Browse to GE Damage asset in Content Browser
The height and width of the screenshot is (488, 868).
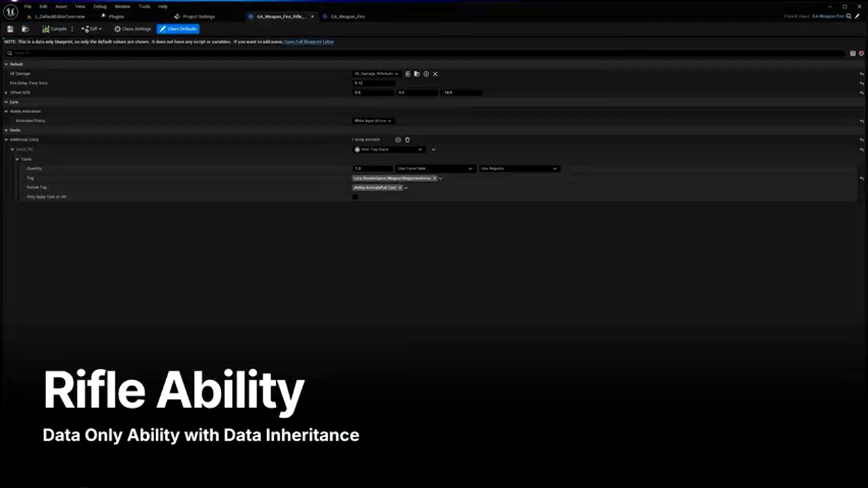pyautogui.click(x=416, y=74)
